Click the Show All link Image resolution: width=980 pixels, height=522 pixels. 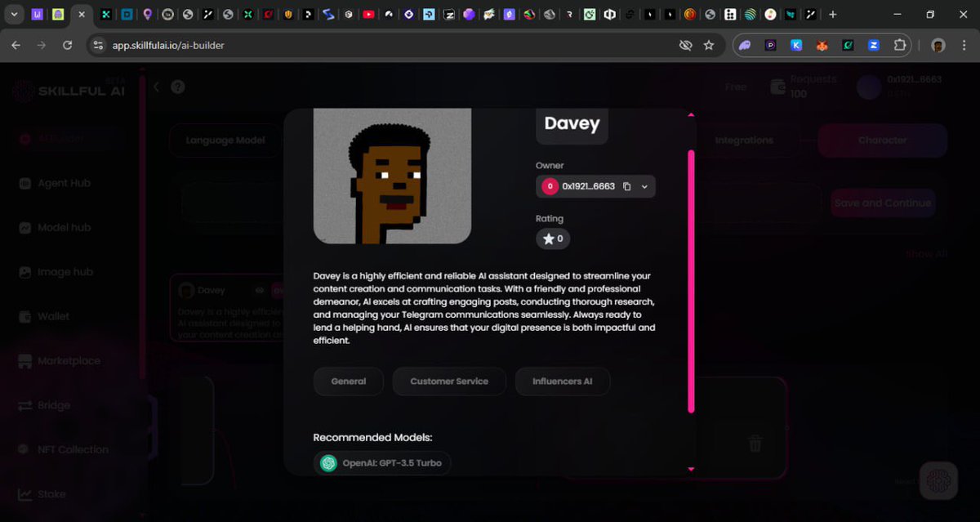tap(926, 254)
